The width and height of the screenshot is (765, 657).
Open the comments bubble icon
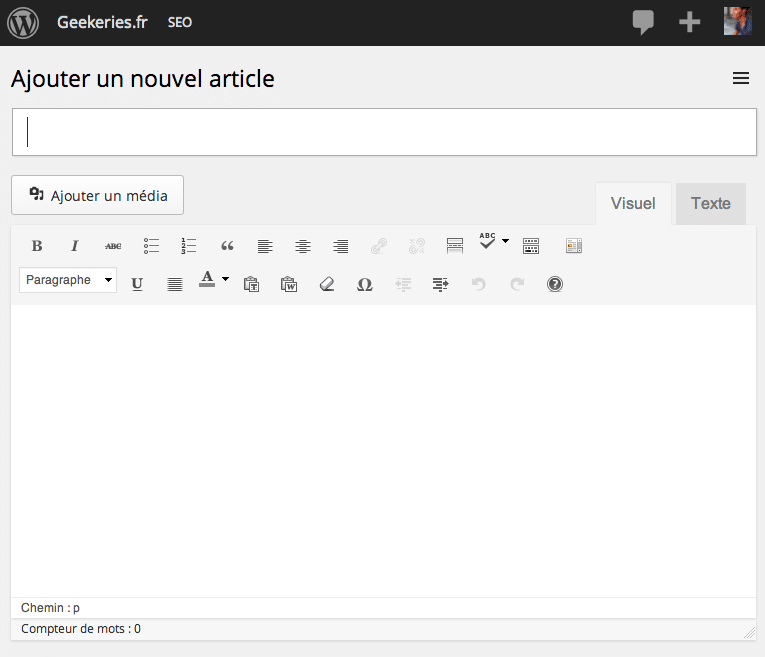(643, 22)
